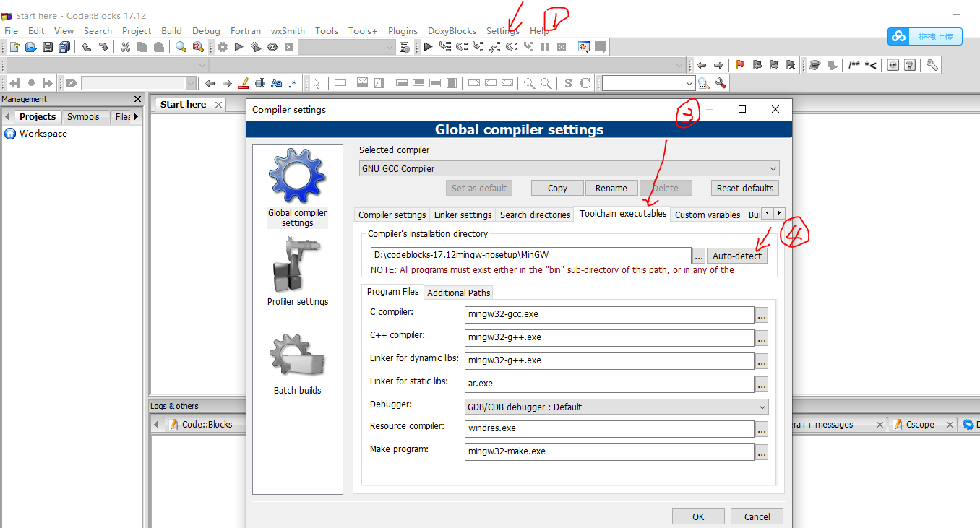Toggle the comment view C button
Screen dimensions: 980x528
coord(585,83)
